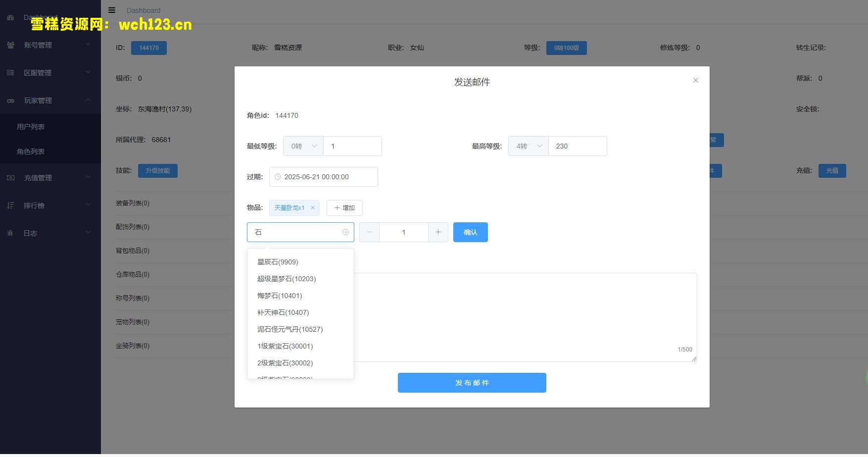
Task: Click the 0转100级 level badge
Action: point(567,48)
